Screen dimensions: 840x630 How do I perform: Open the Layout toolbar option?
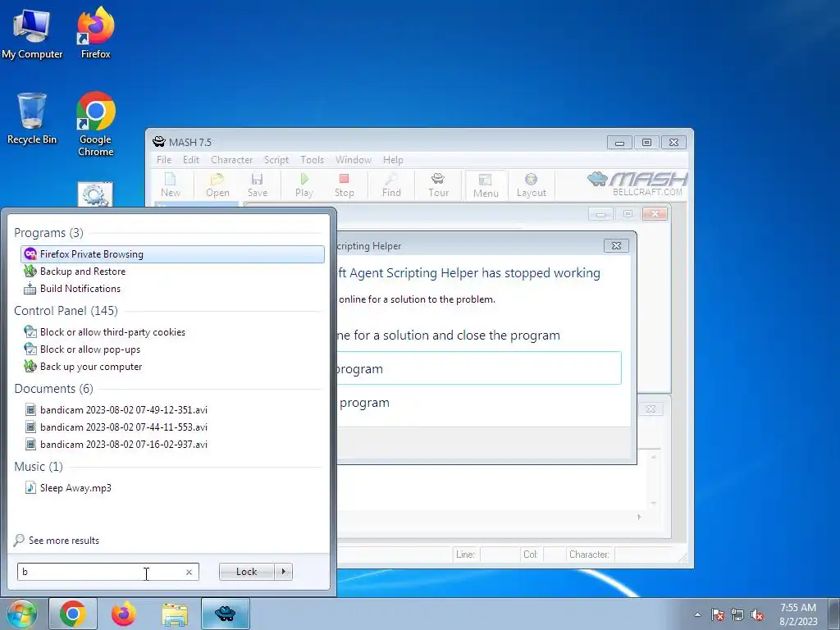point(531,185)
